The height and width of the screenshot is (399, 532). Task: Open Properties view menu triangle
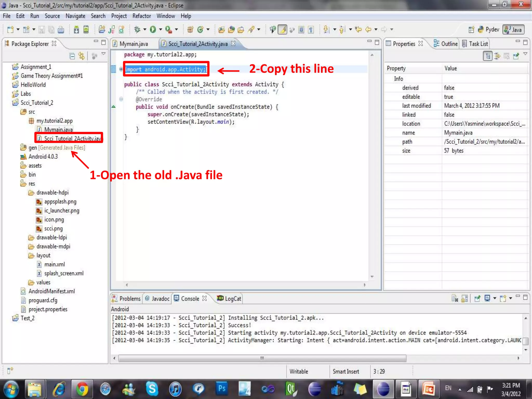pos(525,54)
